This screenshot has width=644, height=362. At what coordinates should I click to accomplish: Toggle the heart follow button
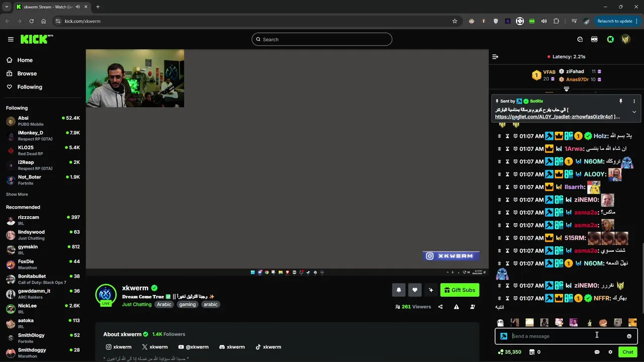(x=415, y=290)
